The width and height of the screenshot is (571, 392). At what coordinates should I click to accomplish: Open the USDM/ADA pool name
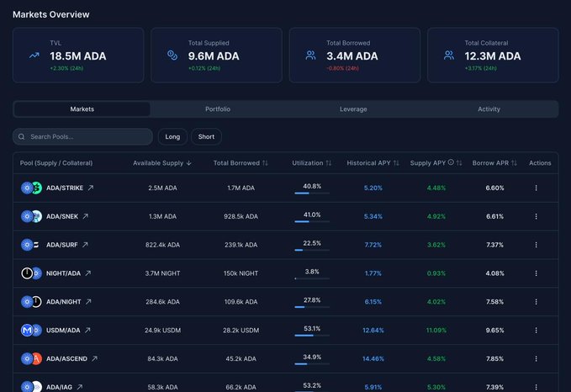pos(63,330)
